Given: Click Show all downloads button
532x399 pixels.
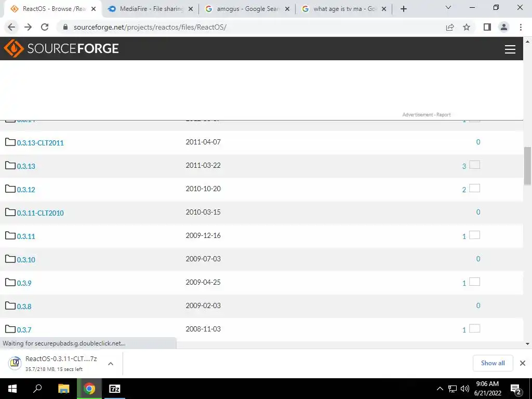Looking at the screenshot, I should pyautogui.click(x=493, y=363).
